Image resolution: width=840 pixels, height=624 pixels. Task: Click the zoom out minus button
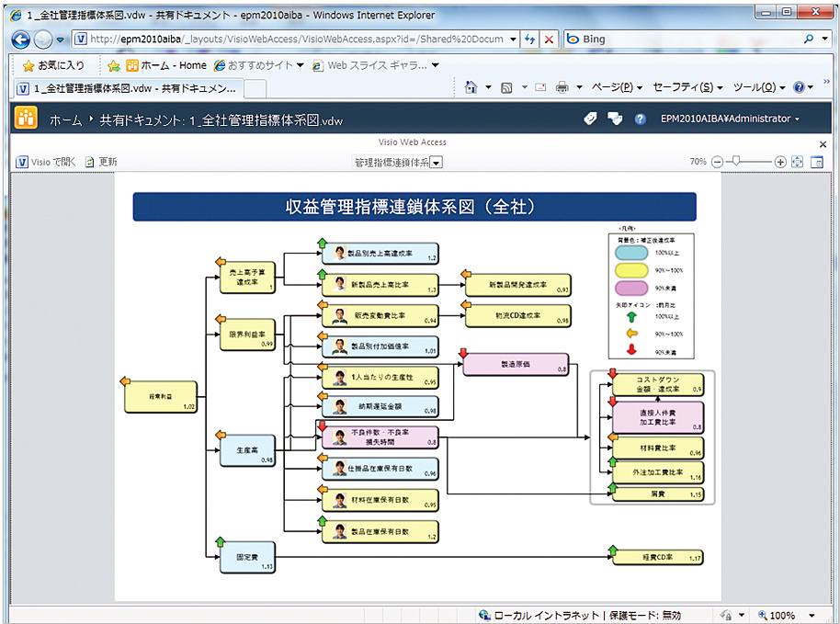(x=717, y=162)
